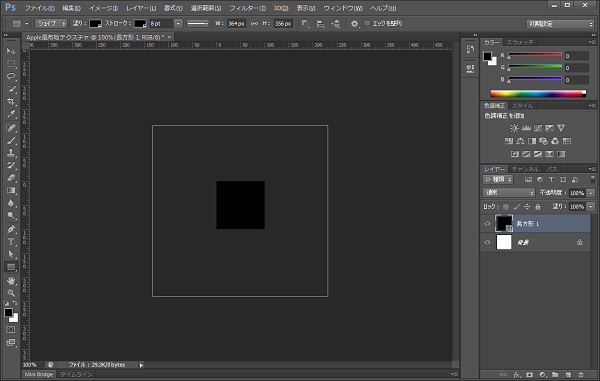Select the Pen tool
600x381 pixels.
click(11, 229)
